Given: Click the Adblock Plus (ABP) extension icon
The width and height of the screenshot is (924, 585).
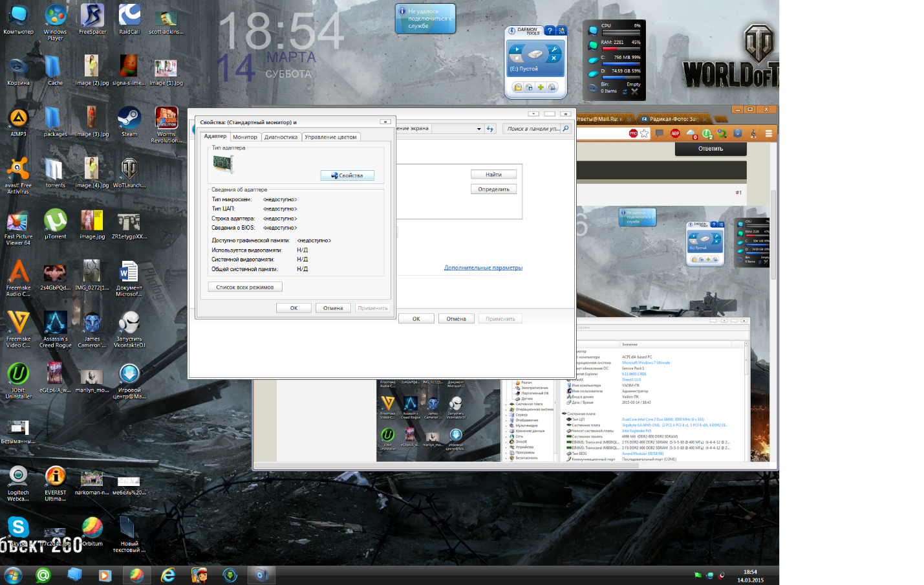Looking at the screenshot, I should tap(675, 133).
